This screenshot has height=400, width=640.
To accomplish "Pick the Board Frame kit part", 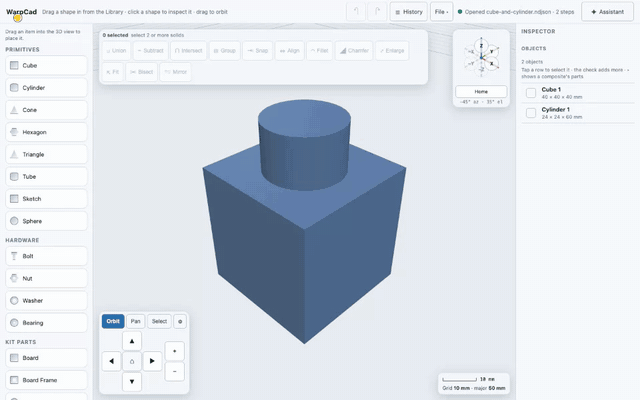I will (x=46, y=380).
